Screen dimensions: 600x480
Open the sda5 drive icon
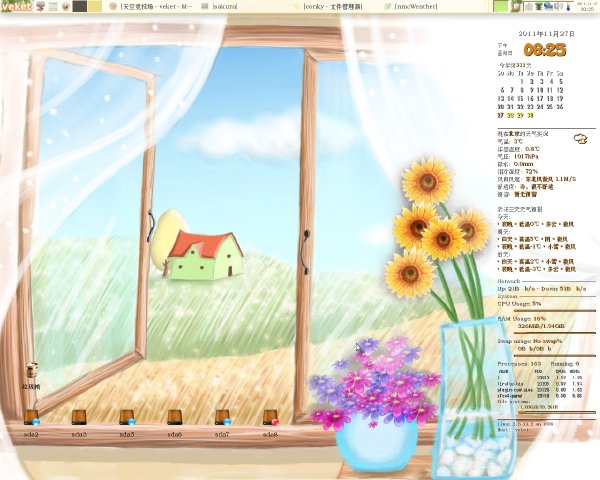(x=127, y=418)
